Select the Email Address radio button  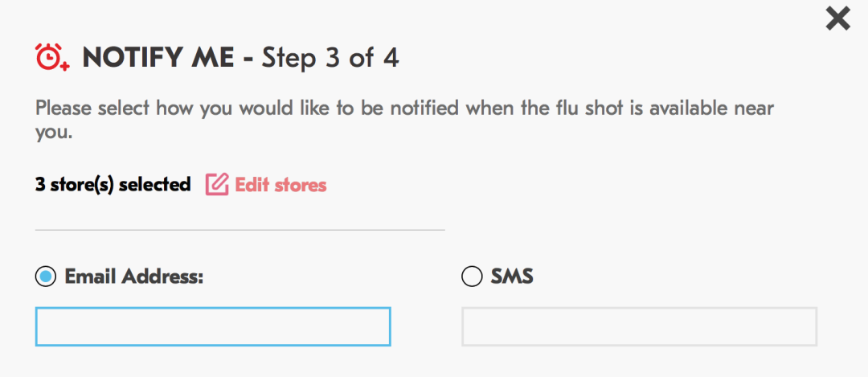45,277
